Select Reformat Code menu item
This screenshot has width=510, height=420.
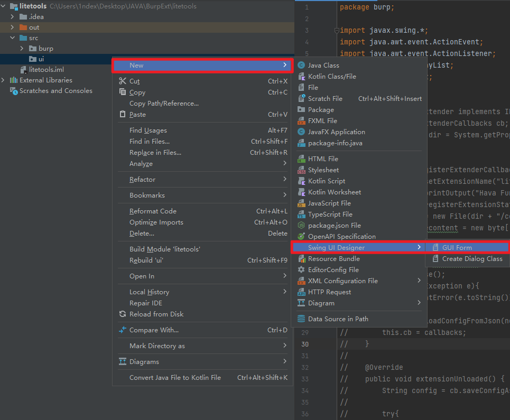pyautogui.click(x=202, y=211)
